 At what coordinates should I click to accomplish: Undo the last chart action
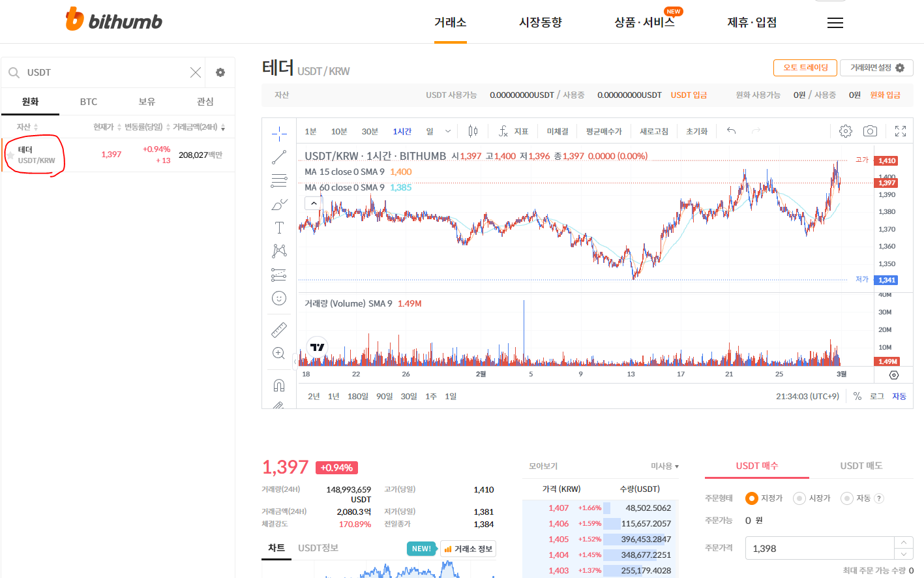coord(732,131)
